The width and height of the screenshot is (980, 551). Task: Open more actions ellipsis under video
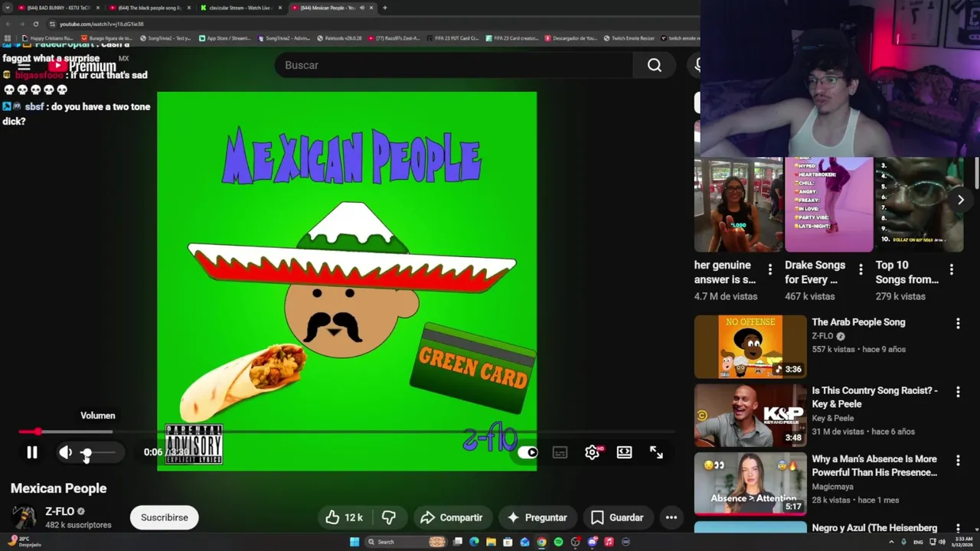click(671, 517)
